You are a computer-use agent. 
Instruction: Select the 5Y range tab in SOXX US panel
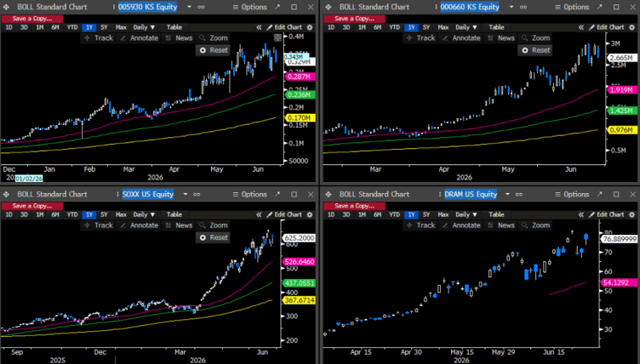[104, 214]
